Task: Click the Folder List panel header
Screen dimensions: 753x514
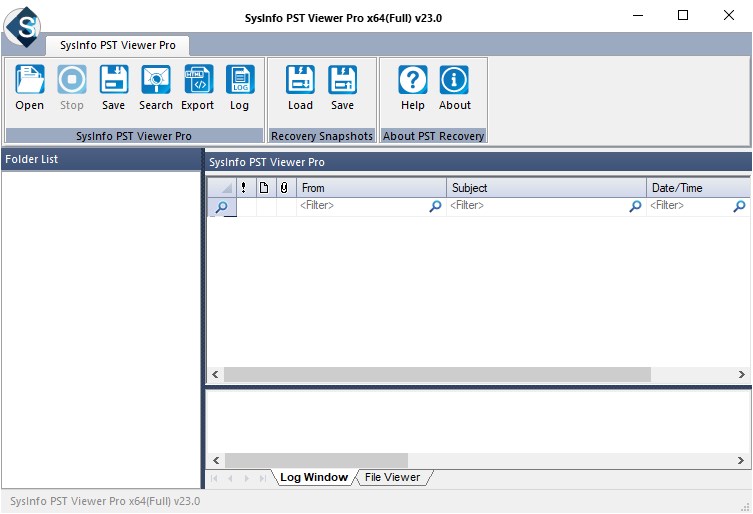Action: pos(101,159)
